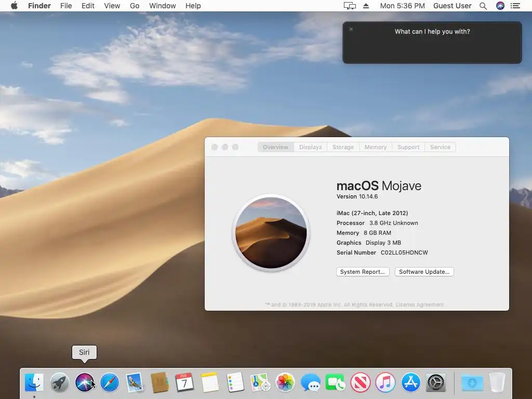Open the View menu
The width and height of the screenshot is (532, 399).
pos(112,6)
